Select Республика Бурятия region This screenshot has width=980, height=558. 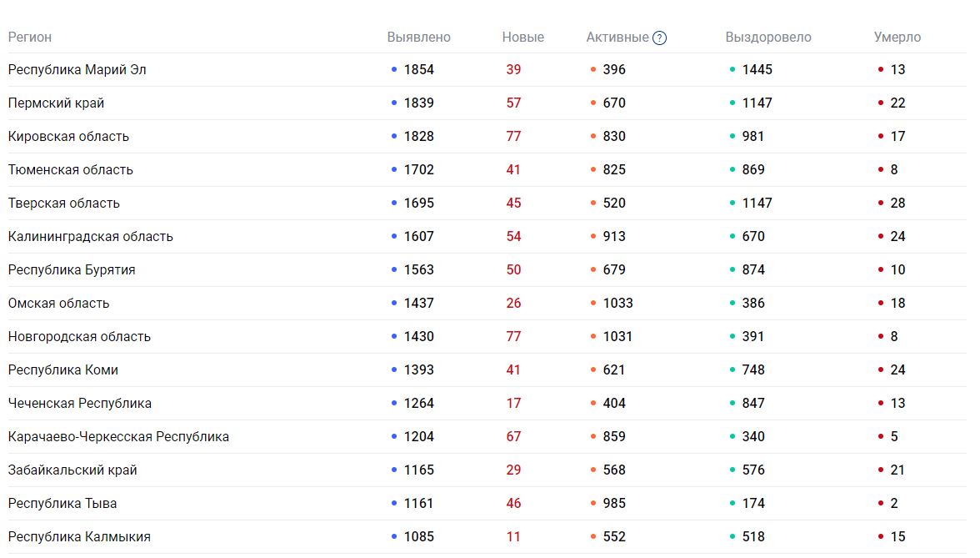coord(72,270)
